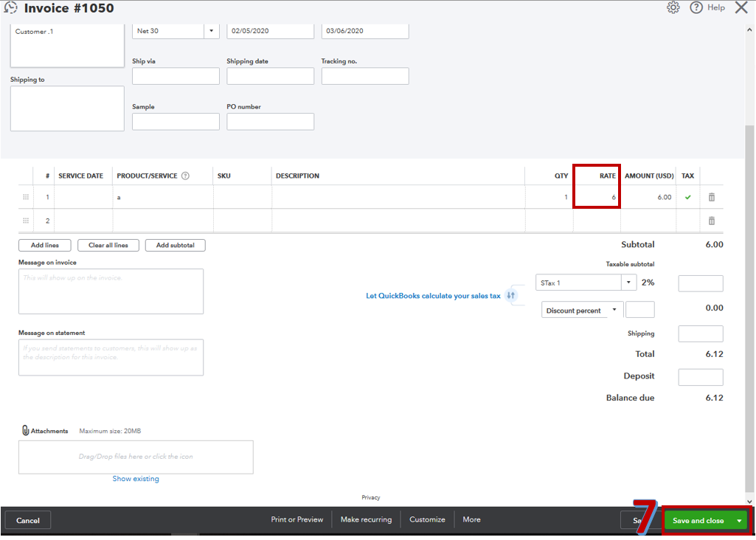Open the Net 30 terms dropdown
The height and width of the screenshot is (540, 756).
[210, 31]
